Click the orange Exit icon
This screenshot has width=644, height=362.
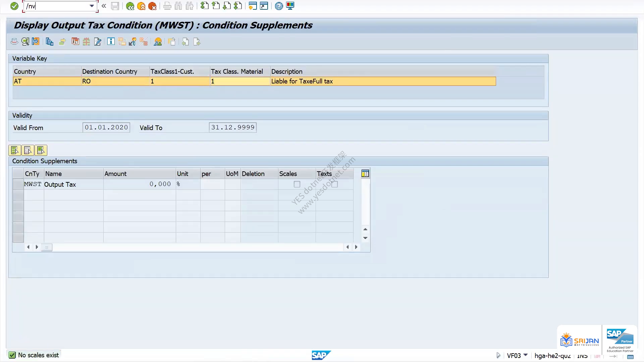[141, 6]
